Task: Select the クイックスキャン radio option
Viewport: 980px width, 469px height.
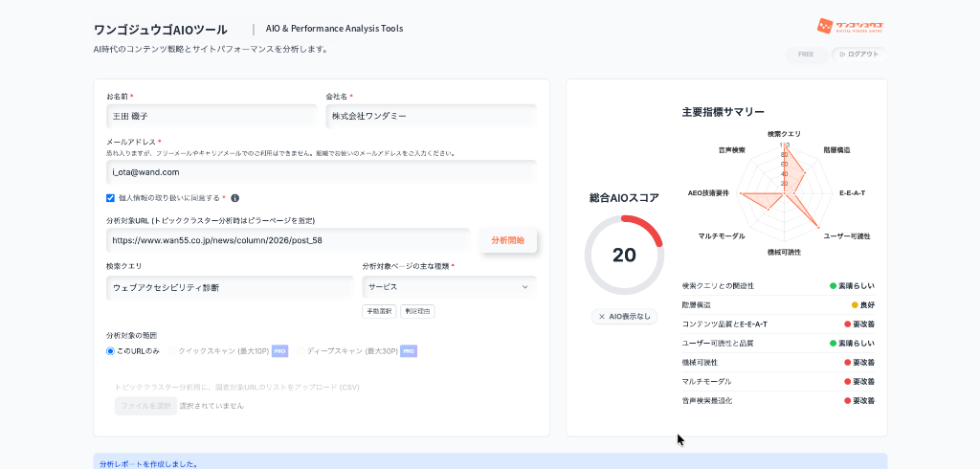Action: pos(172,351)
